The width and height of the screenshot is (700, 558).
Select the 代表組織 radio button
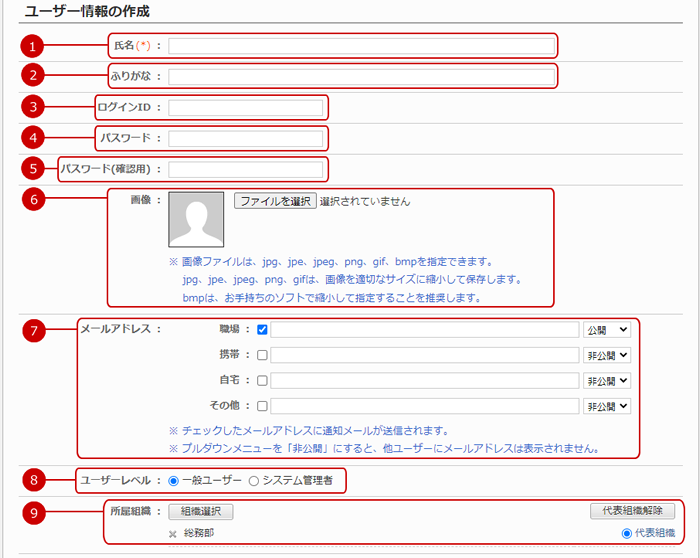[627, 534]
